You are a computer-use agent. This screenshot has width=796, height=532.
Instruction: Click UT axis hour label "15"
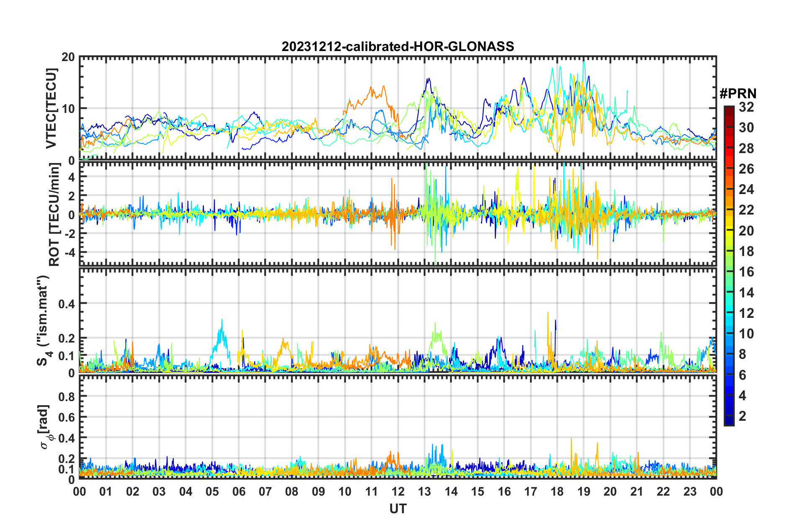(x=478, y=491)
